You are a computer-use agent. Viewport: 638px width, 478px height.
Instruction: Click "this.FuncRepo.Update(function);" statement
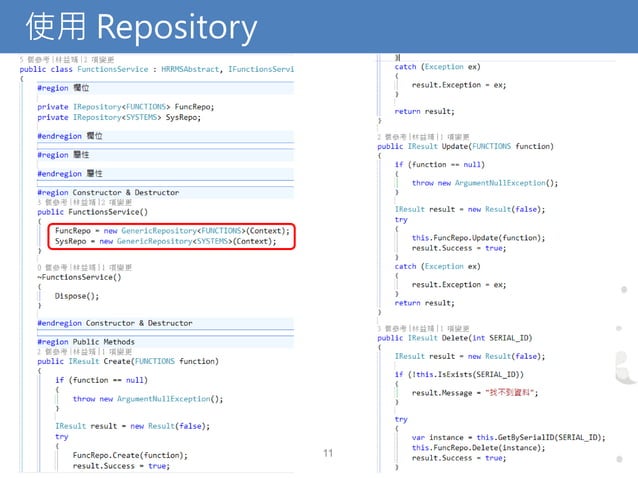click(478, 238)
